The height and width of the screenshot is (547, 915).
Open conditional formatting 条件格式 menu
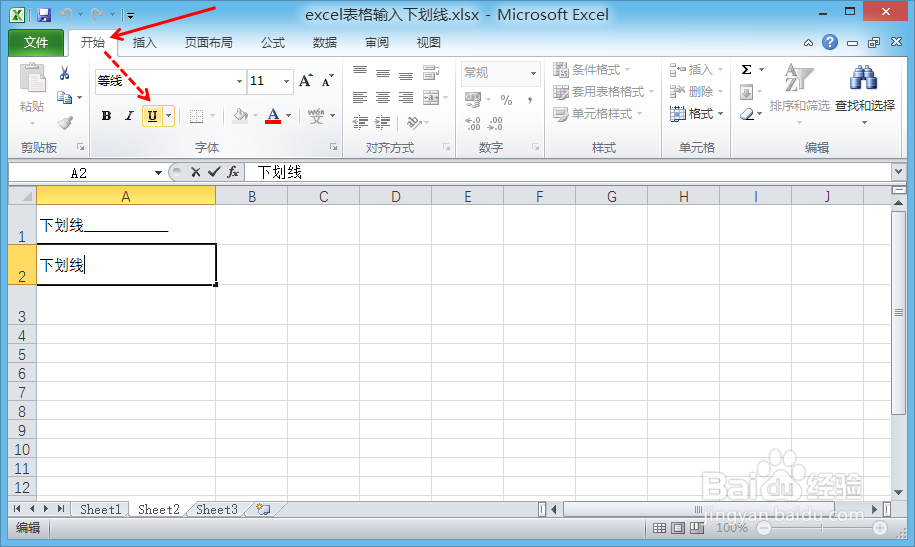tap(592, 70)
